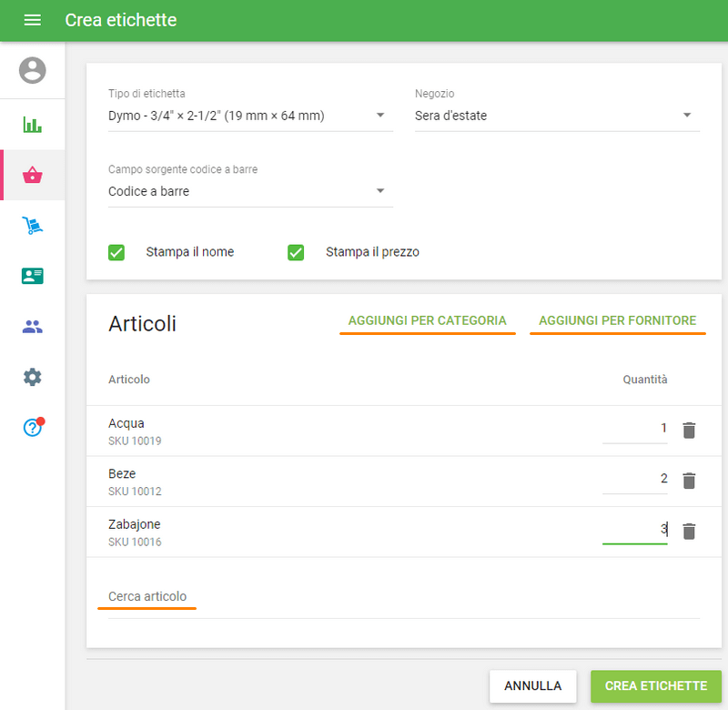Delete the Acqua row with trash icon
The width and height of the screenshot is (728, 710).
point(689,431)
